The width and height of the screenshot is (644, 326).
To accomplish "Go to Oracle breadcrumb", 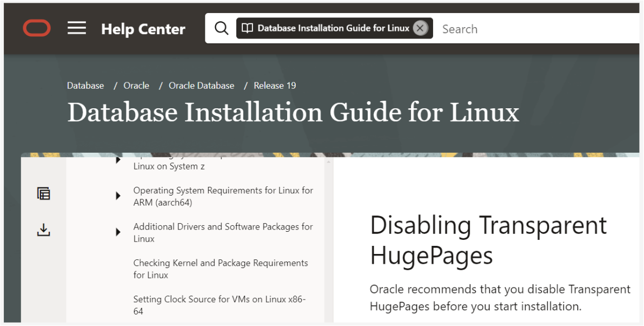I will tap(136, 86).
